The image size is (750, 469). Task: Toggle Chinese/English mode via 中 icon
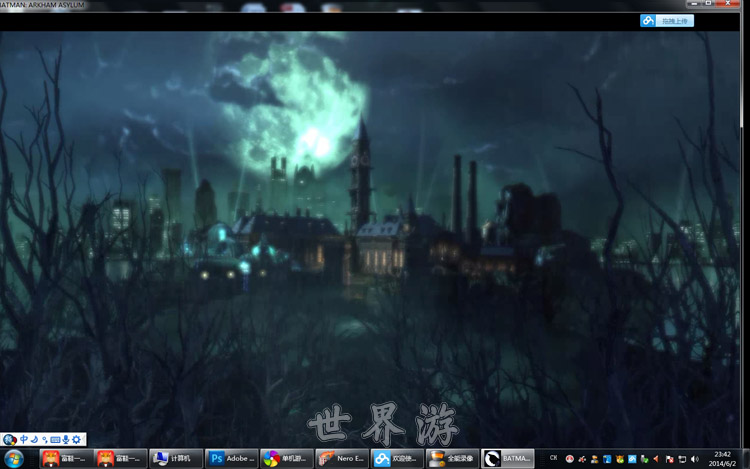pos(23,439)
